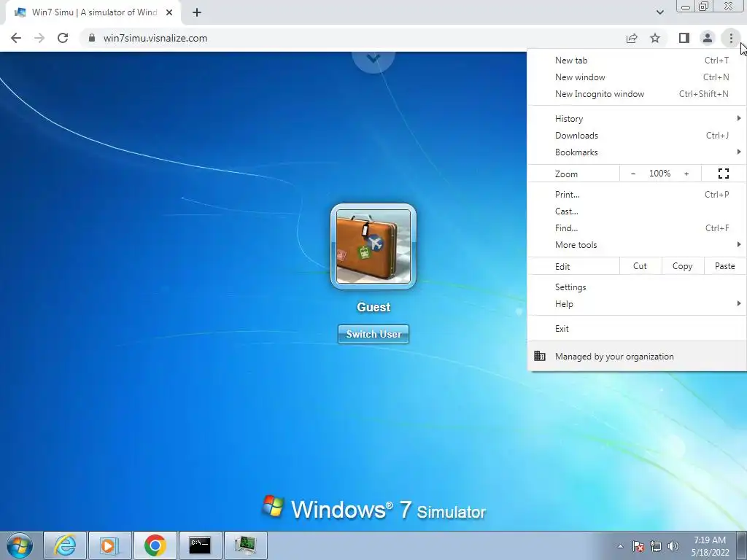Open the side panel icon

684,38
